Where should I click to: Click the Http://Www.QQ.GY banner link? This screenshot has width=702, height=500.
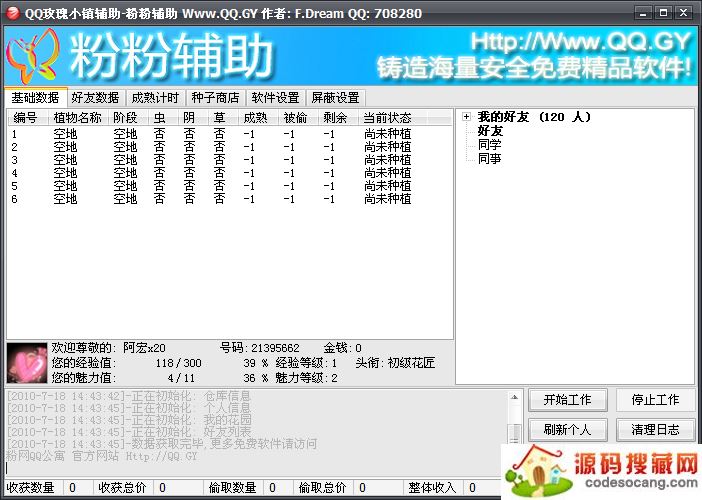tap(581, 42)
